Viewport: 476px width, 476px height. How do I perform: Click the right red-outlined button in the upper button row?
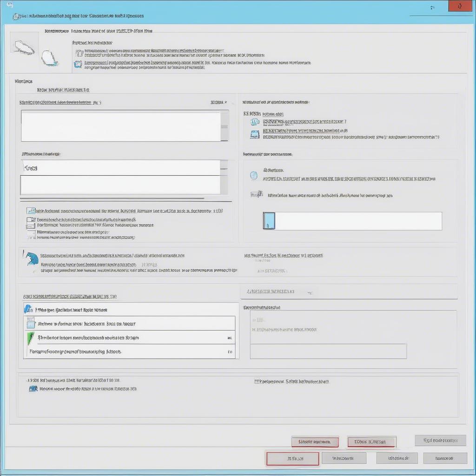coord(371,442)
